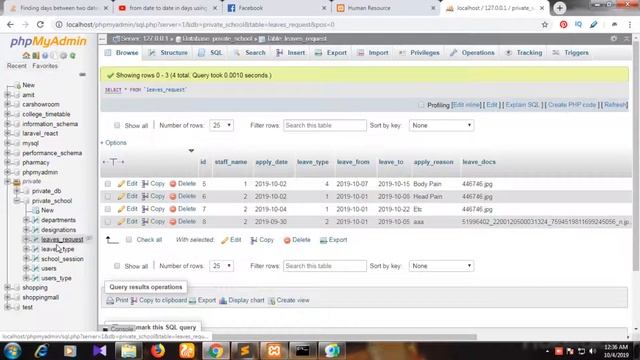Reload the browser page
Image resolution: width=640 pixels, height=360 pixels.
pos(40,24)
